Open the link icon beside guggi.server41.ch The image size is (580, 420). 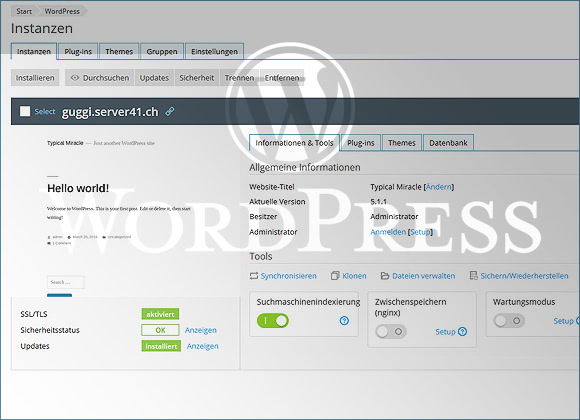(x=170, y=111)
